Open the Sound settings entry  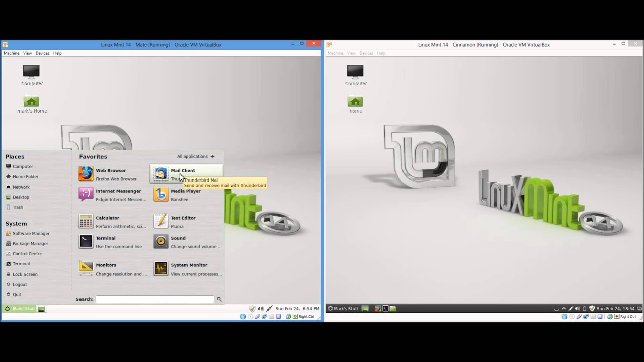[178, 242]
